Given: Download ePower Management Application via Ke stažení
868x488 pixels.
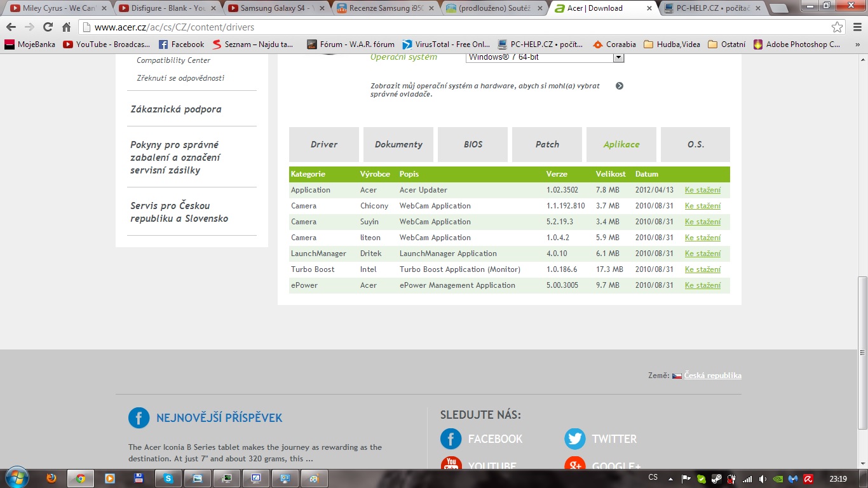Looking at the screenshot, I should pos(703,285).
